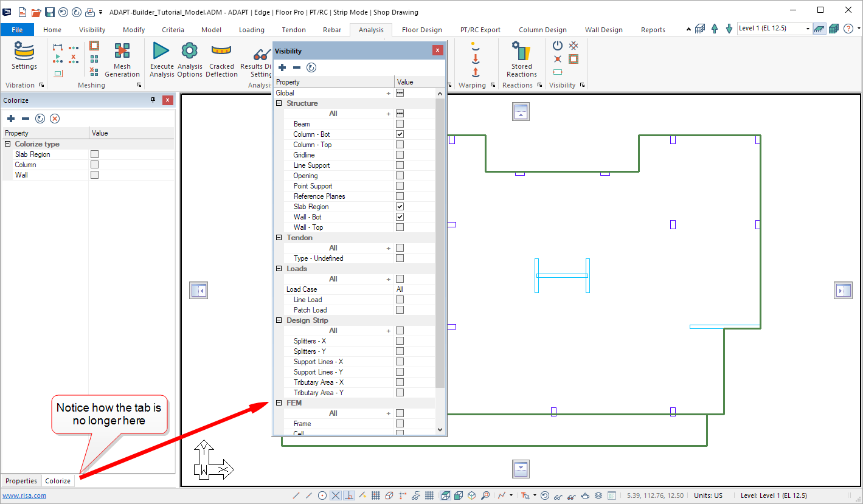The image size is (863, 504).
Task: Uncheck the Slab Region visibility checkbox
Action: [400, 207]
